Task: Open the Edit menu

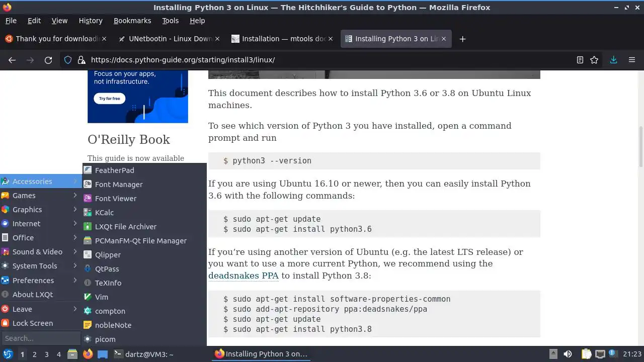Action: (34, 21)
